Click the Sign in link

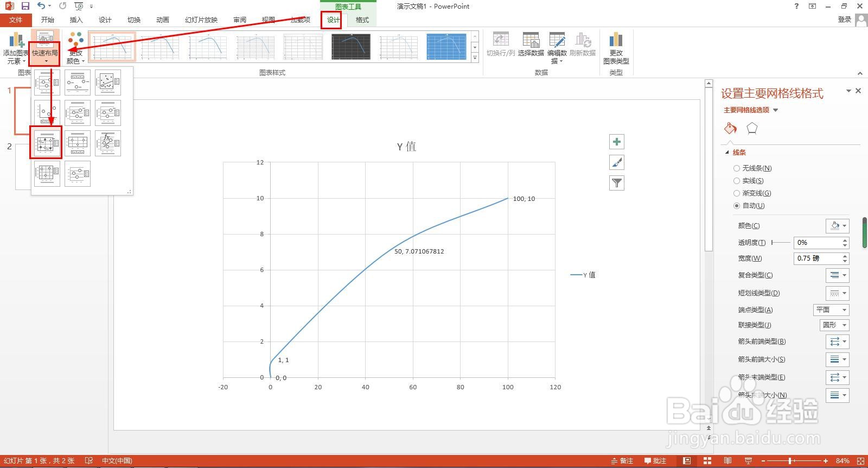point(845,20)
